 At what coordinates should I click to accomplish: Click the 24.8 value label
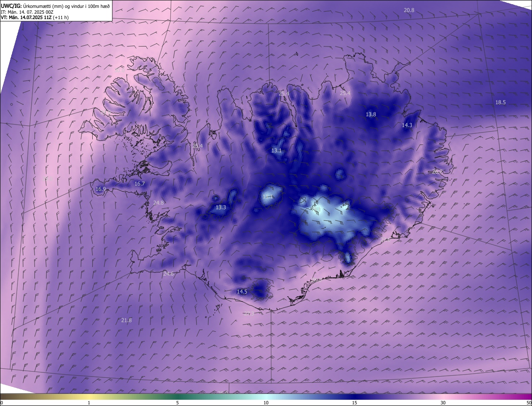[x=158, y=203]
